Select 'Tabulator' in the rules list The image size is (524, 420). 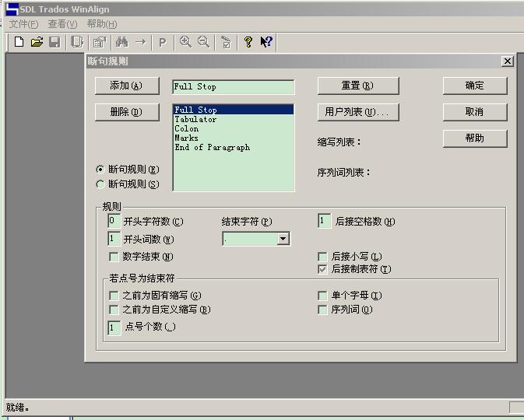coord(234,119)
